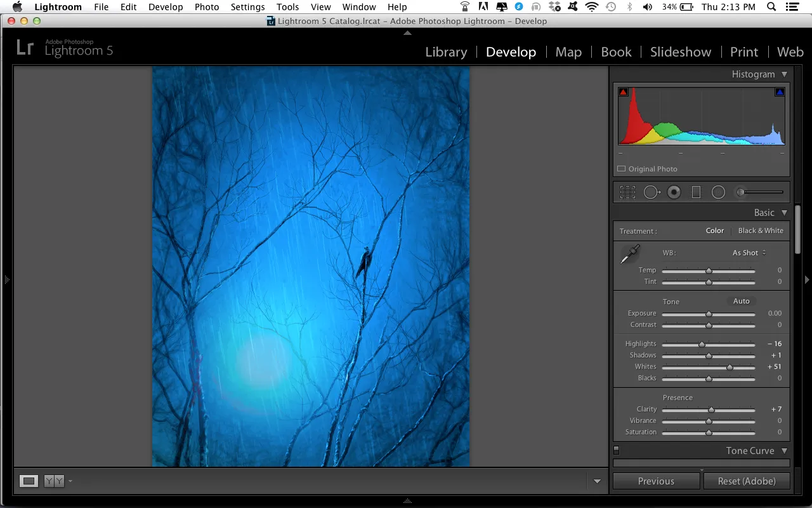812x508 pixels.
Task: Click the Reset (Adobe) button
Action: click(x=747, y=481)
